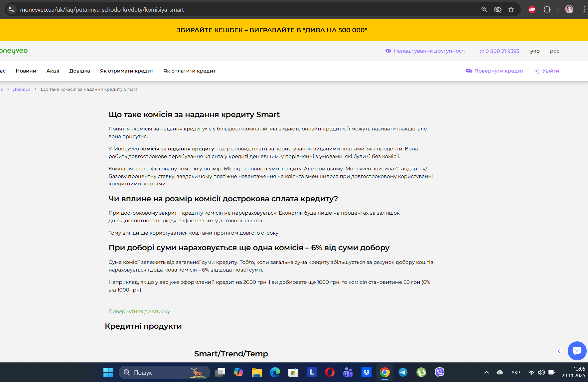Open Налаштування доступності accessibility settings
Screen dimensions: 588x382
425,51
